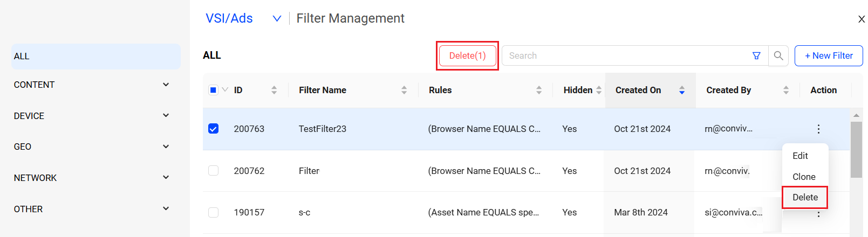The width and height of the screenshot is (868, 237).
Task: Sort by Hidden column arrows
Action: [599, 90]
